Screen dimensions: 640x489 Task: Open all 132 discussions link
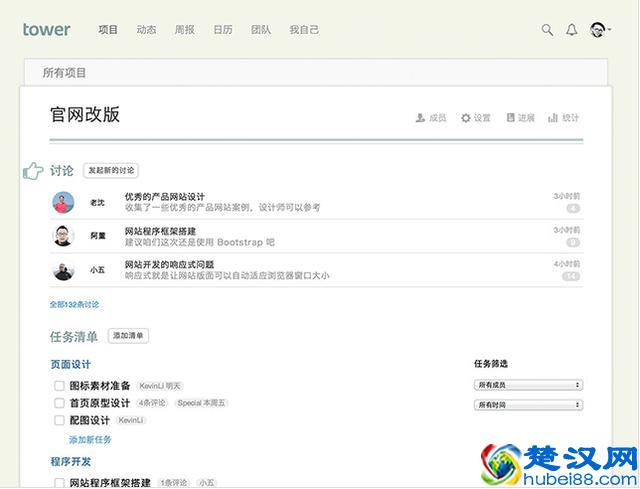coord(74,305)
